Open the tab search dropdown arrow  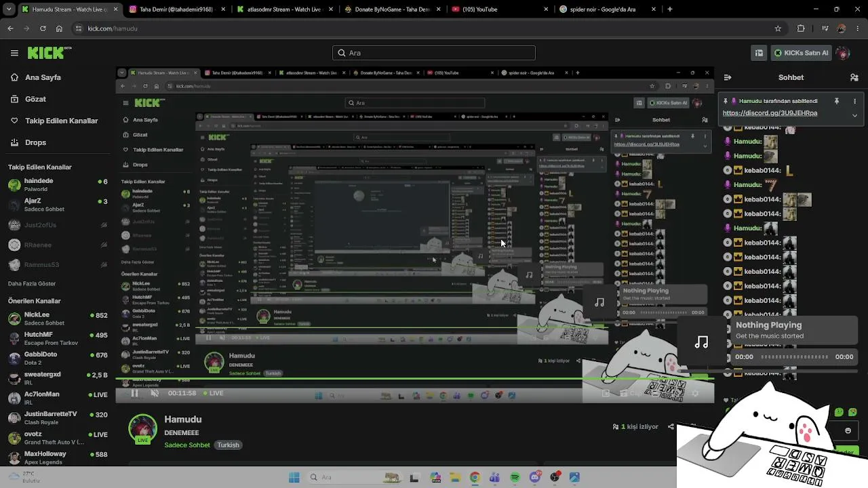(x=7, y=9)
